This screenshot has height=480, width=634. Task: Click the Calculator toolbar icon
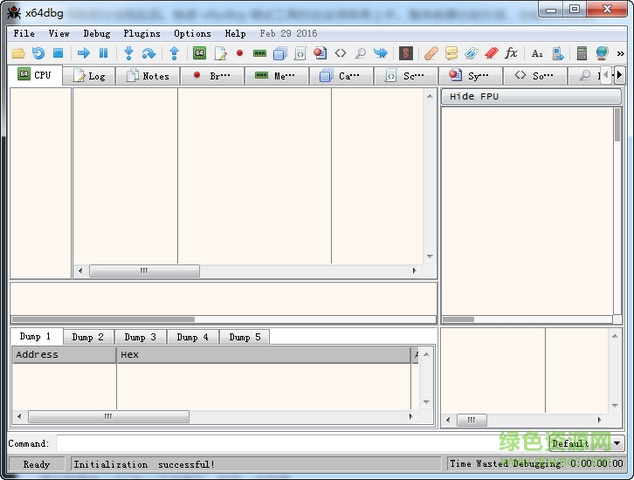(x=581, y=53)
